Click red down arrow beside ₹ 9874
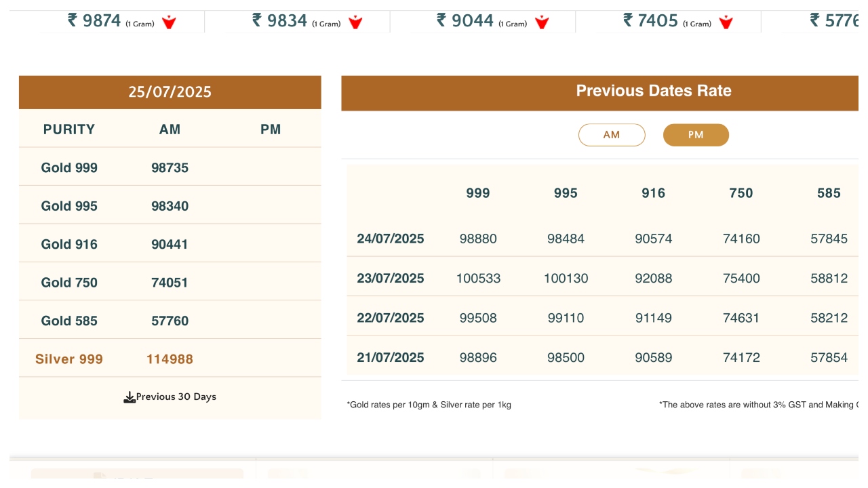868x488 pixels. 169,22
